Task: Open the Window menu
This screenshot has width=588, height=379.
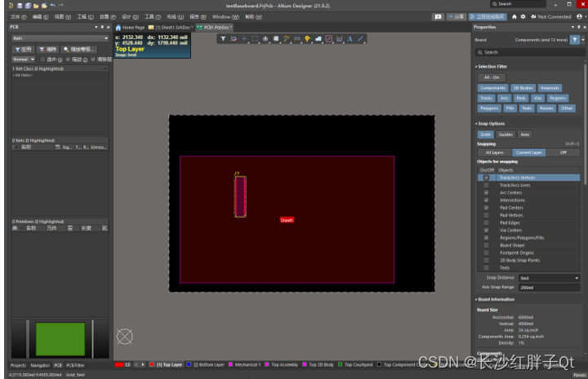Action: tap(220, 16)
